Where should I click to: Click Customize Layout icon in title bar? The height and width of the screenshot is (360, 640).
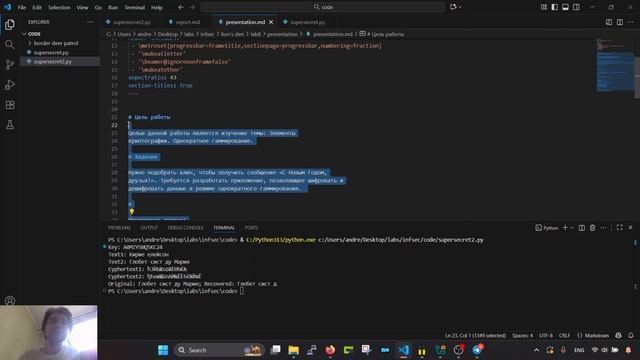[x=544, y=7]
